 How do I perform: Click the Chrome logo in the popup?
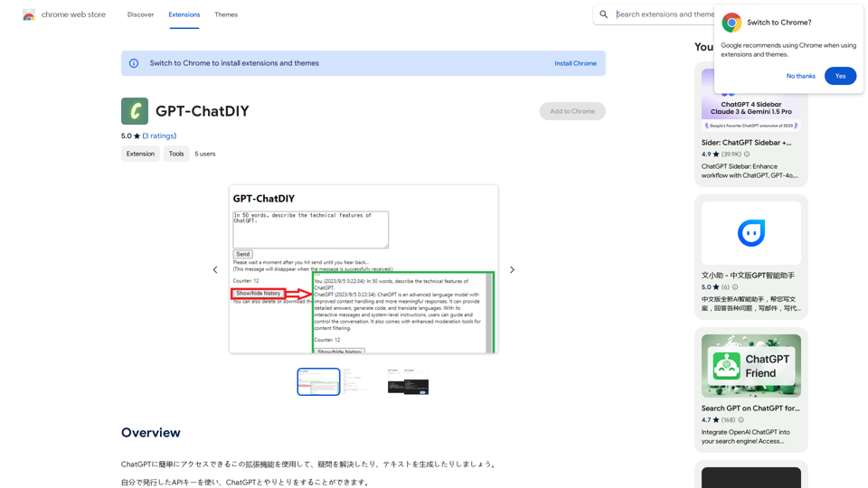click(731, 22)
